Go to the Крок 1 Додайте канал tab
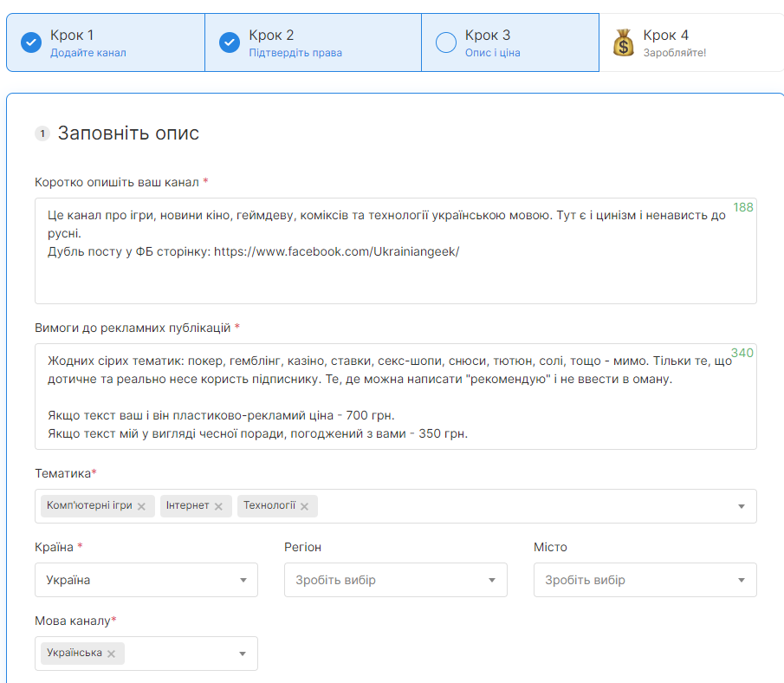 pyautogui.click(x=106, y=42)
